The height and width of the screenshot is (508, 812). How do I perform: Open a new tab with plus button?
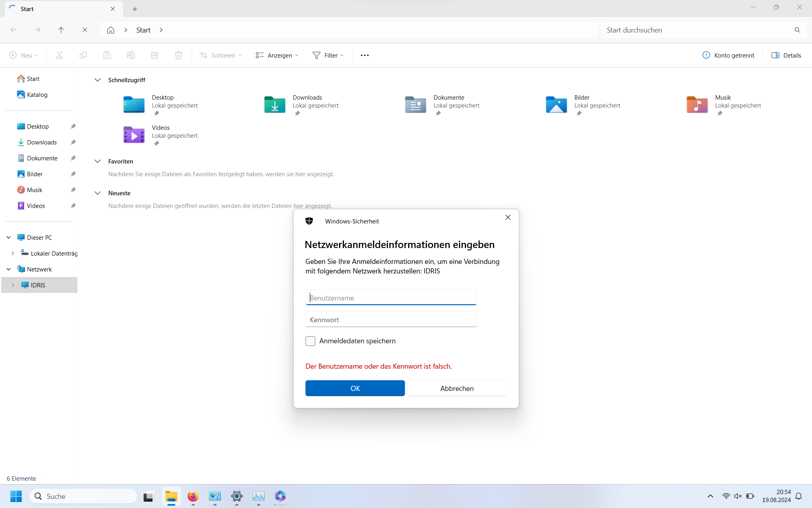[x=135, y=9]
